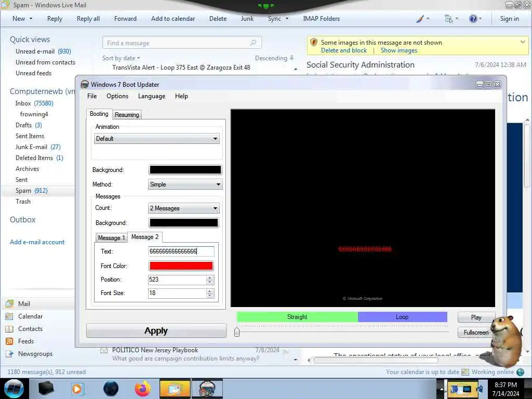
Task: Open the Windows Start orb
Action: click(14, 389)
